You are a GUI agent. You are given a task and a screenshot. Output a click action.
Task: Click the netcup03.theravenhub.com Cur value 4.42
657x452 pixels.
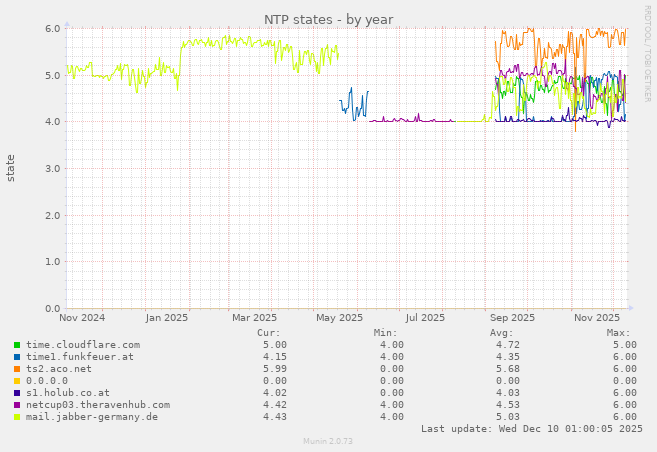pos(275,405)
